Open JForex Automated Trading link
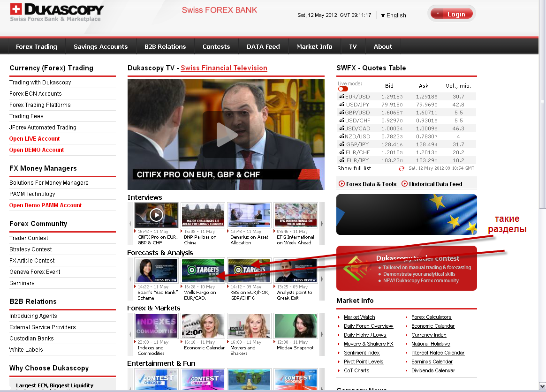The height and width of the screenshot is (392, 546). click(x=43, y=128)
